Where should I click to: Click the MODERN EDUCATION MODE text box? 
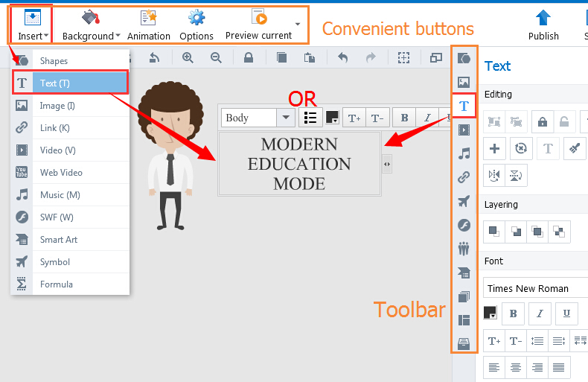(x=299, y=164)
